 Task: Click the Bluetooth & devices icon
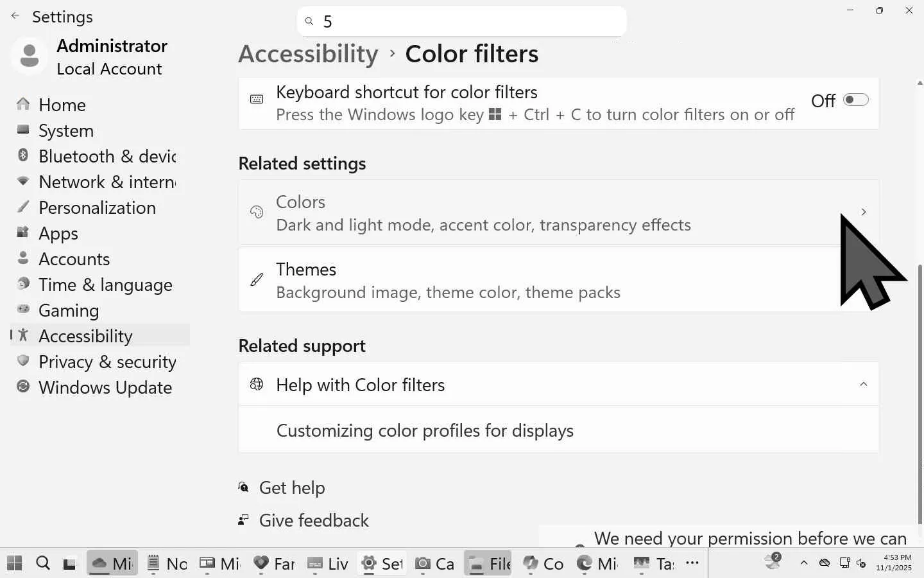[23, 155]
